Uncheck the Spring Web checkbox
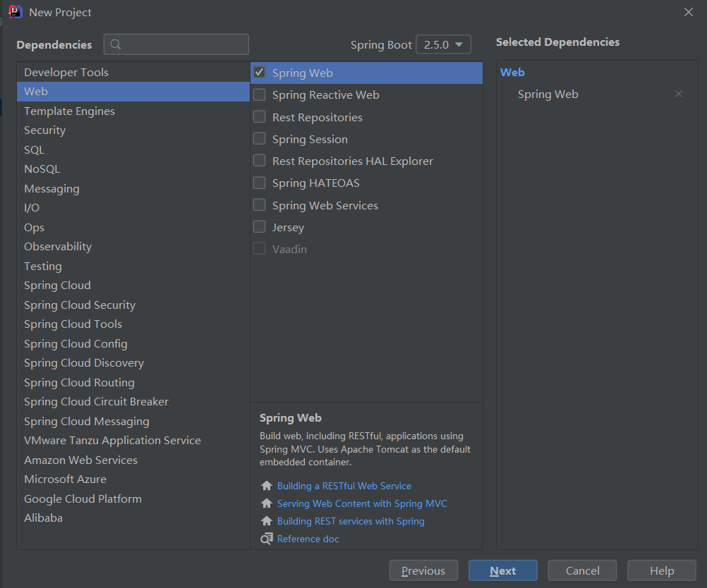The image size is (707, 588). click(260, 73)
